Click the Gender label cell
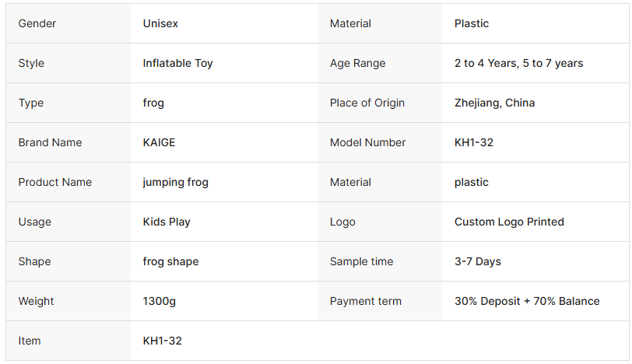Viewport: 632px width, 364px height. point(37,23)
